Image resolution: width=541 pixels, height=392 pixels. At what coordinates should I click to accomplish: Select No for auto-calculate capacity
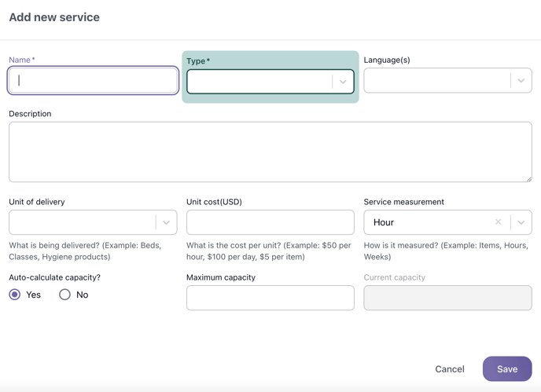click(65, 295)
